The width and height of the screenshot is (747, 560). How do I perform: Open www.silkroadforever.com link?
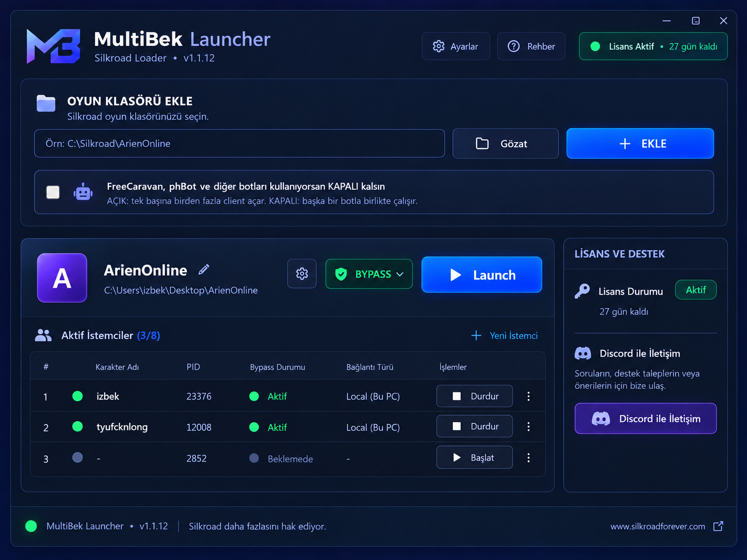[658, 526]
